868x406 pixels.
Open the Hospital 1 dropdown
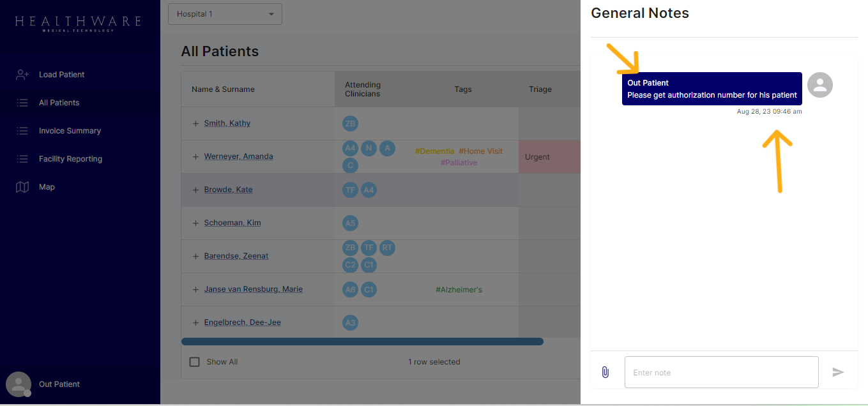click(225, 14)
